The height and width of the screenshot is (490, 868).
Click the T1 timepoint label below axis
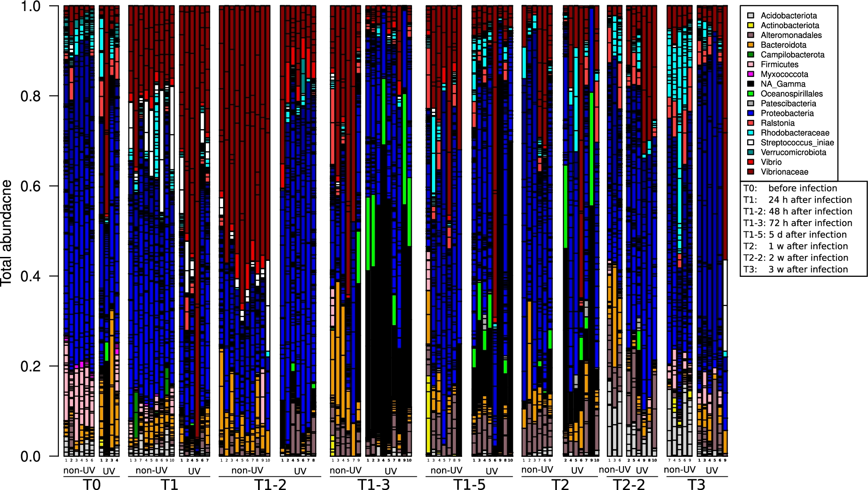point(169,484)
